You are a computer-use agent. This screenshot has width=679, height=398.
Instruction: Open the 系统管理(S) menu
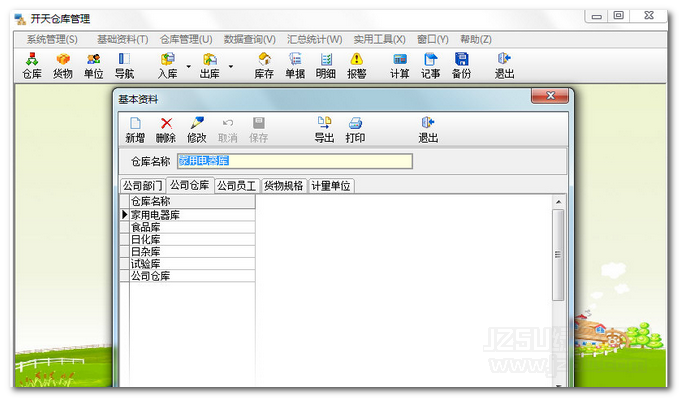[x=52, y=39]
